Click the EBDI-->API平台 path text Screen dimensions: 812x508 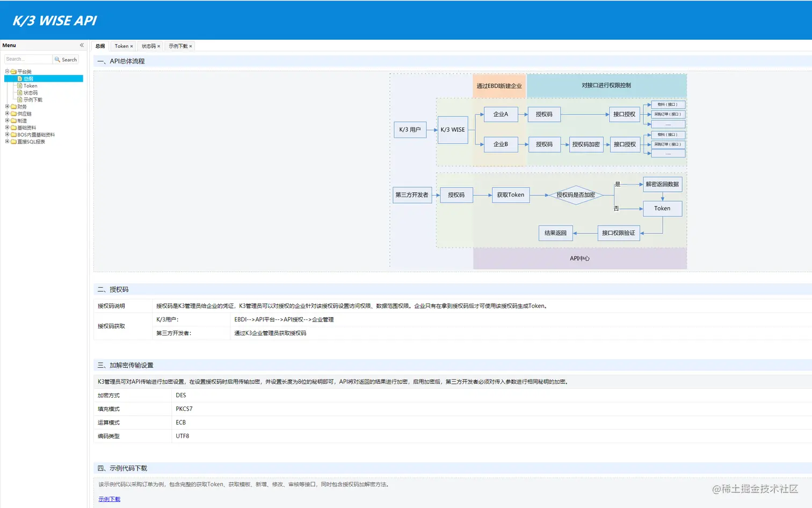tap(284, 319)
